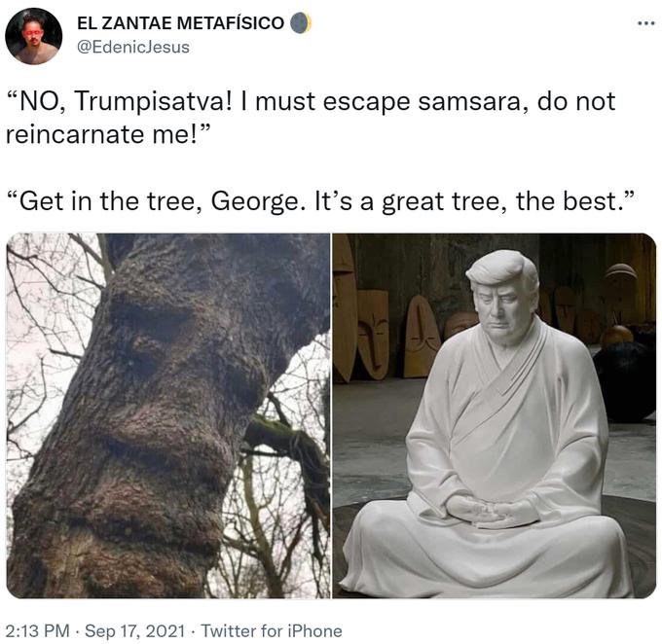Click the black sphere beside the statue
Screen dimensions: 662x644
[x=627, y=382]
